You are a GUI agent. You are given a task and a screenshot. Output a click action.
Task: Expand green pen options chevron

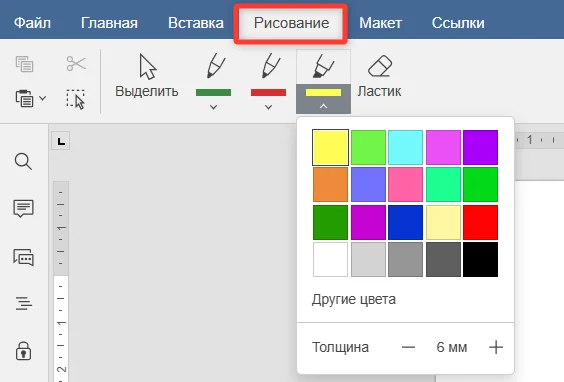click(x=213, y=107)
